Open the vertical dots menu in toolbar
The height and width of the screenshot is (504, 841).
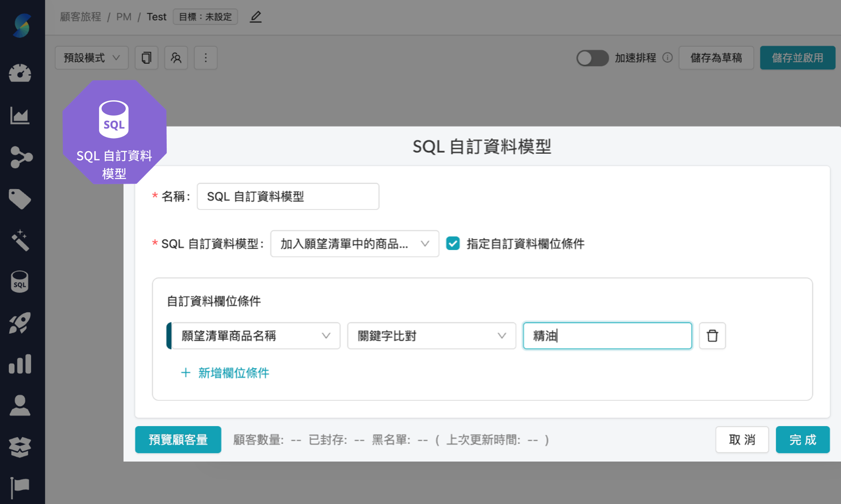206,57
